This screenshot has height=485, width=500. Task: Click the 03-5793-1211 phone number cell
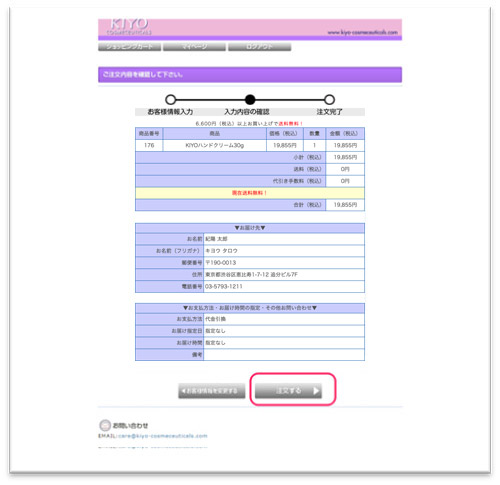point(284,286)
